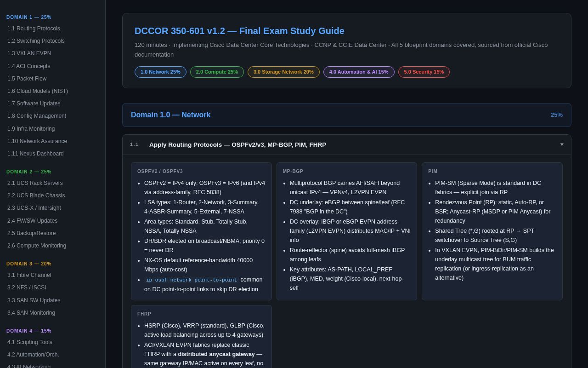Click the DOMAIN 4 — 15% sidebar heading
Viewport: 588px width, 368px height.
(29, 331)
